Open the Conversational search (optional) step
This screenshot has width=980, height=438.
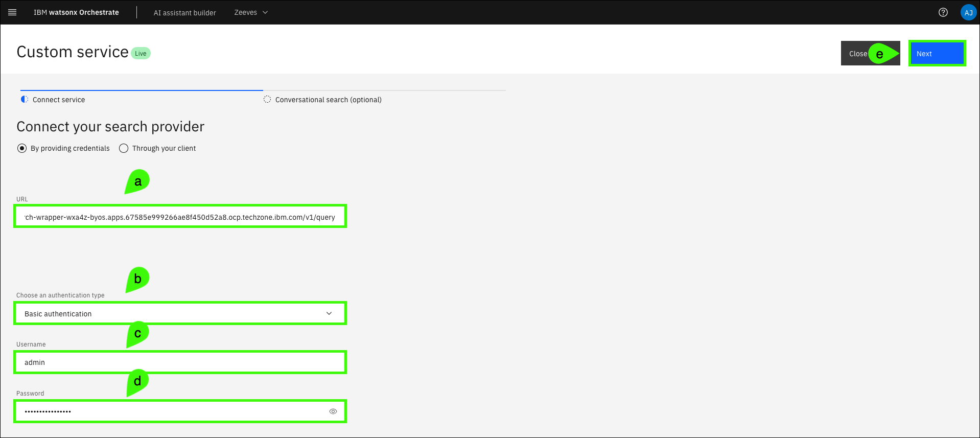[328, 100]
